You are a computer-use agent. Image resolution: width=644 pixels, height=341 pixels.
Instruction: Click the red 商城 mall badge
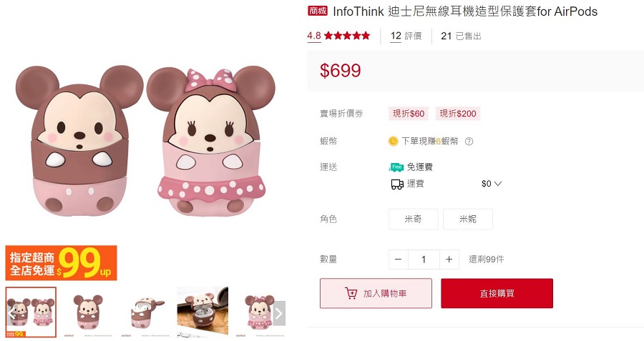[318, 11]
